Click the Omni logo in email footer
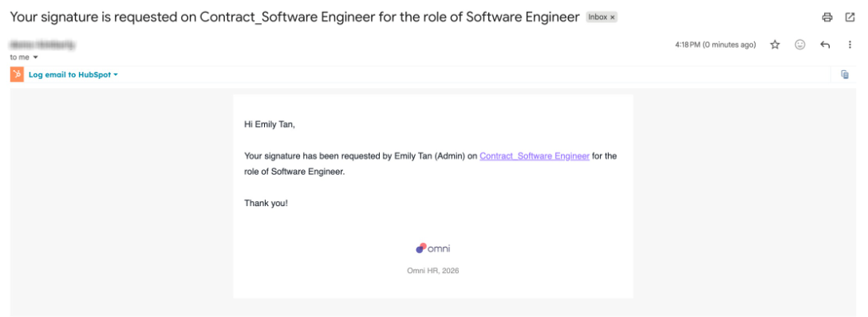The width and height of the screenshot is (868, 317). pos(433,248)
